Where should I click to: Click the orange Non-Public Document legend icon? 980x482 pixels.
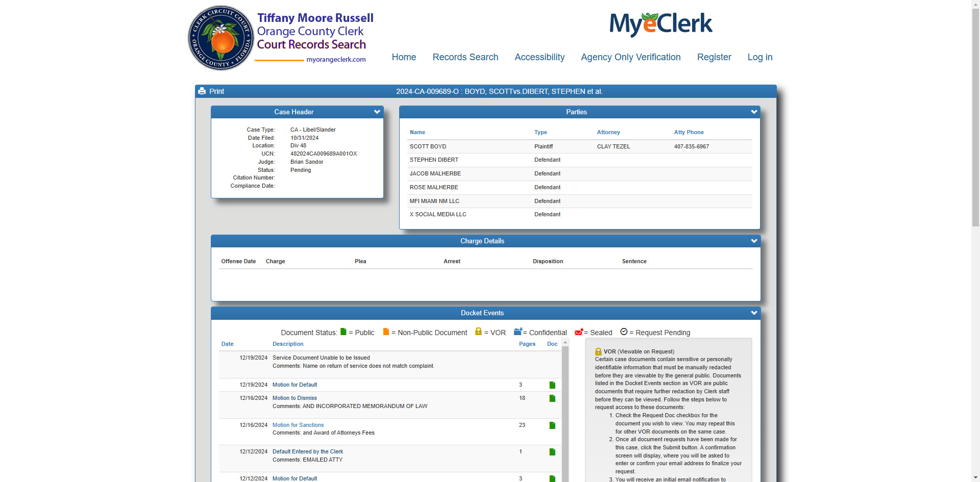[x=386, y=332]
